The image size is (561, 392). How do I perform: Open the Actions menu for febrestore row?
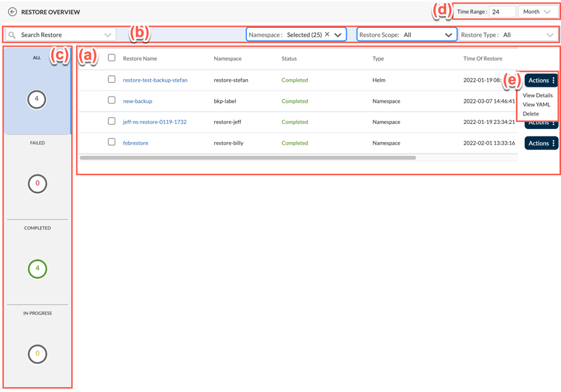tap(541, 143)
